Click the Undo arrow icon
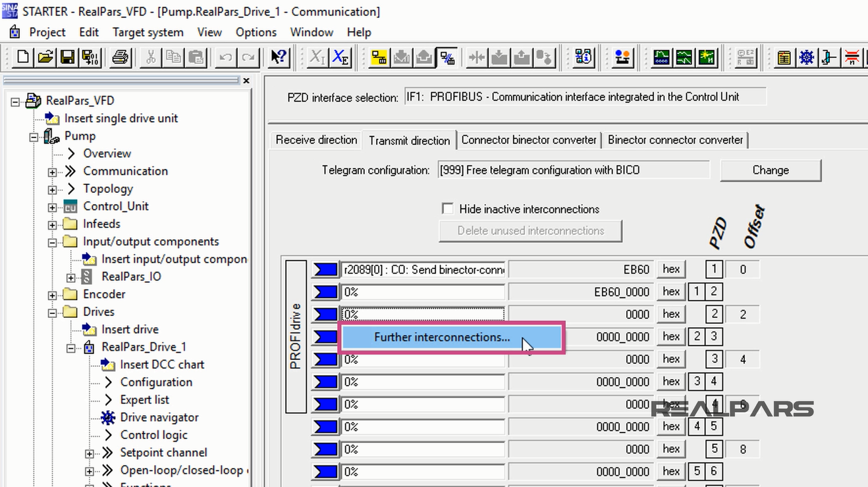The height and width of the screenshot is (487, 868). [x=226, y=57]
